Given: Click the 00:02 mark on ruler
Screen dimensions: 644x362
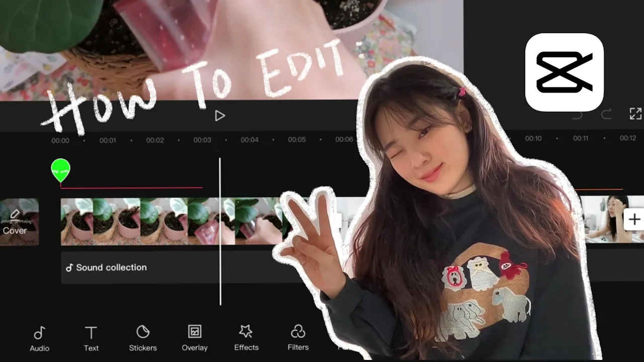Looking at the screenshot, I should (155, 140).
